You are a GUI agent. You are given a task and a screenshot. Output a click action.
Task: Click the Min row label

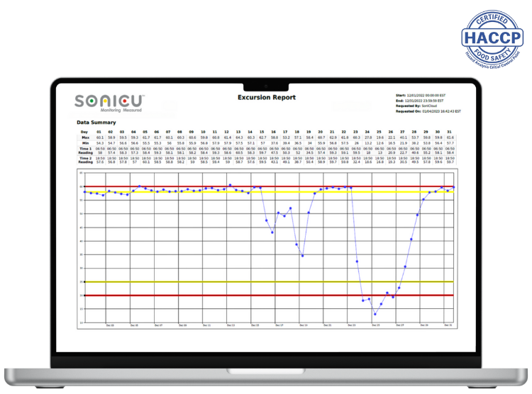pos(85,143)
